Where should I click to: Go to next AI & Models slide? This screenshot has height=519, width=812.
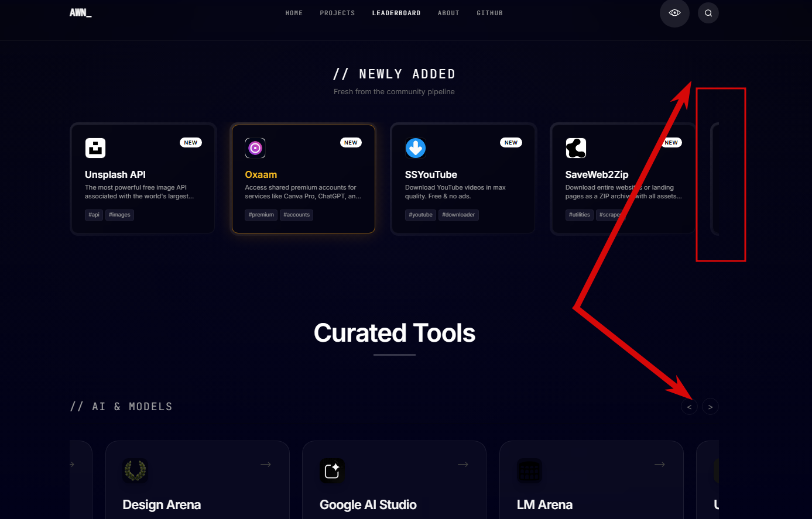coord(711,407)
